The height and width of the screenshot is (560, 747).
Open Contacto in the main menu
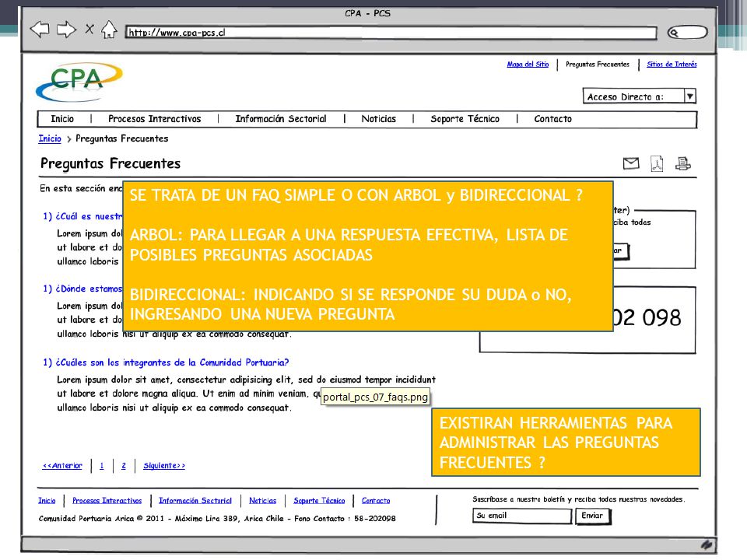[x=552, y=119]
